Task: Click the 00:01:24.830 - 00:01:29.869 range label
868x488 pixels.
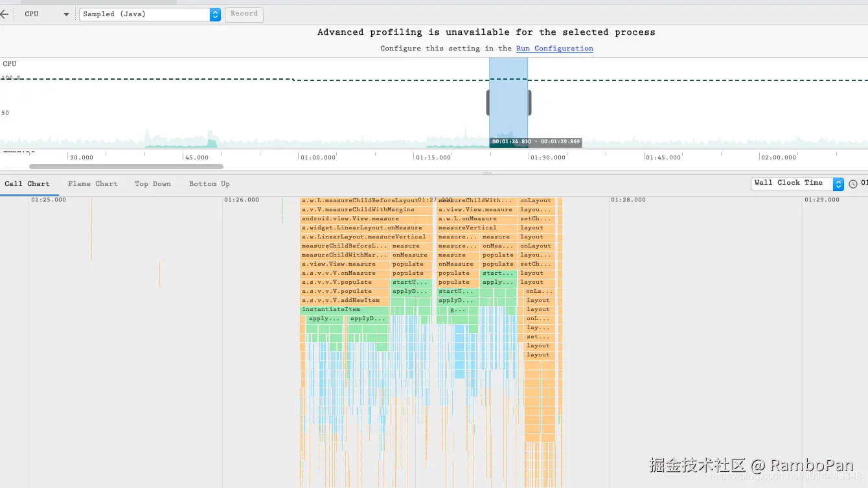Action: pyautogui.click(x=536, y=142)
